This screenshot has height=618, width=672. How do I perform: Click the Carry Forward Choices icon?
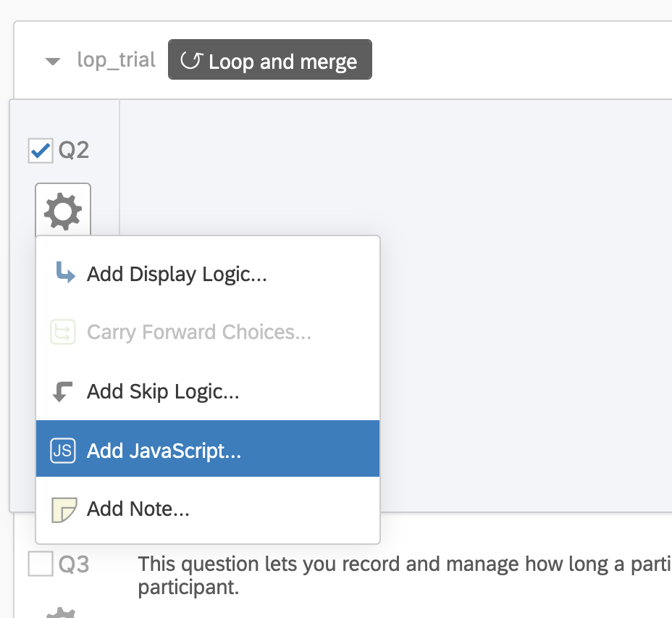coord(63,332)
